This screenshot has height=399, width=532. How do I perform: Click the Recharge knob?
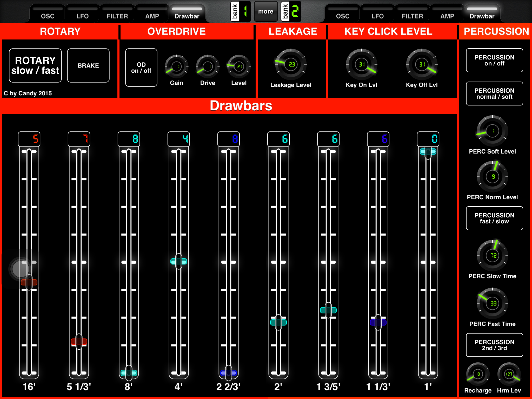[478, 374]
